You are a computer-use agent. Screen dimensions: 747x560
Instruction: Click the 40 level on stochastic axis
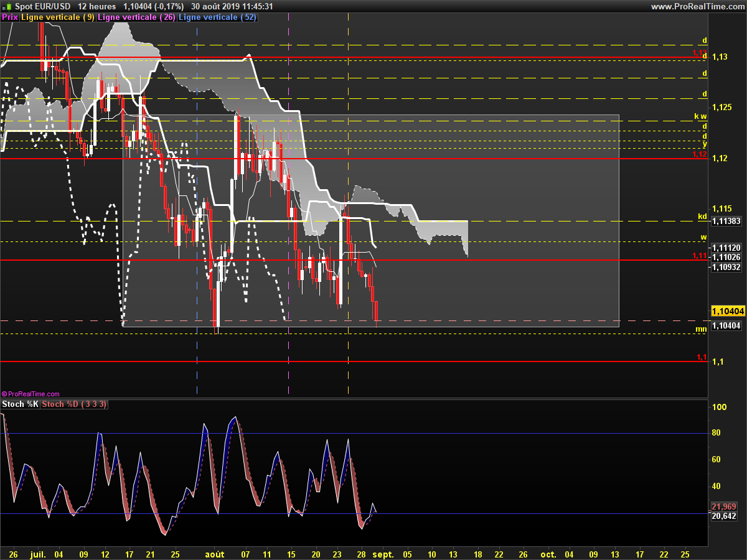point(717,486)
